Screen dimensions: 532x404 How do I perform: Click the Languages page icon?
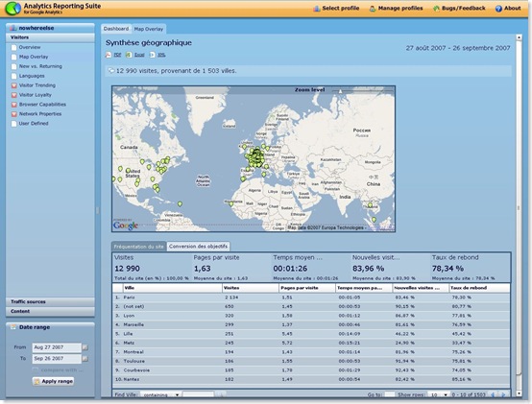[x=13, y=76]
